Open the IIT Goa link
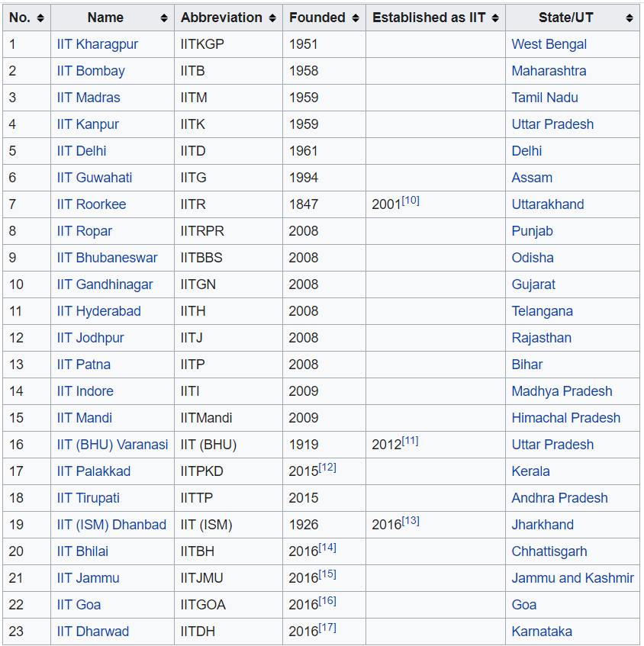Screen dimensions: 644x646 [79, 604]
